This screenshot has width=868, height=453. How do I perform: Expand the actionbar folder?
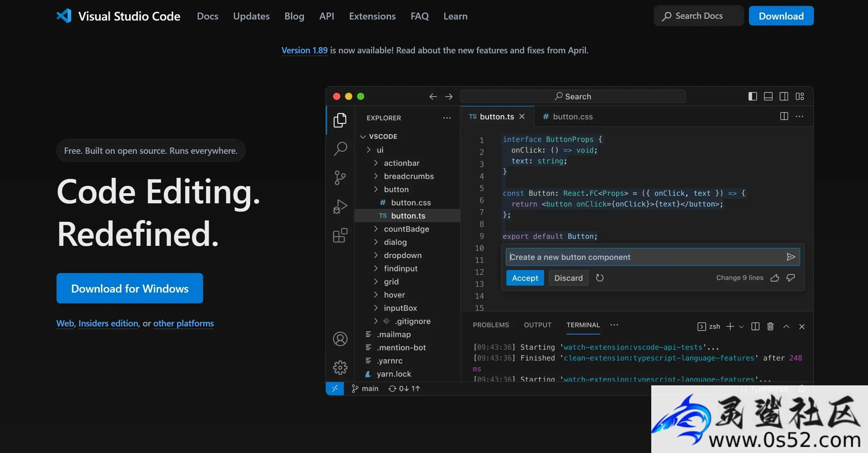coord(376,163)
